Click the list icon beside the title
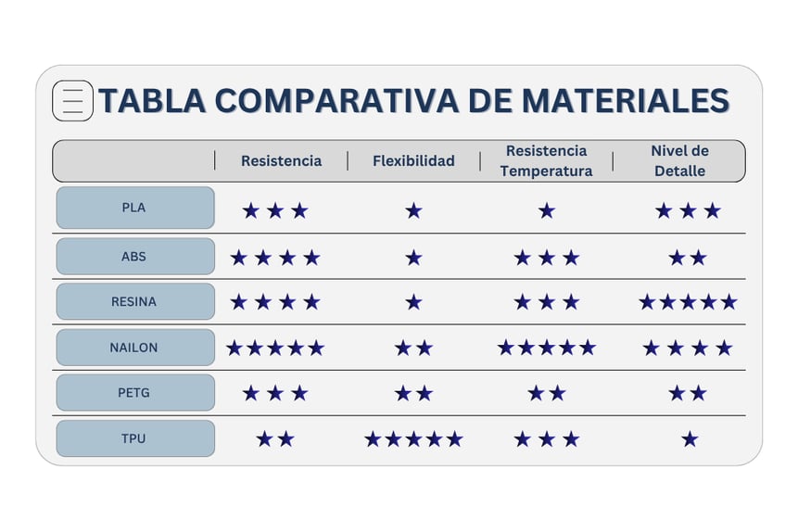798x532 pixels. [x=73, y=101]
